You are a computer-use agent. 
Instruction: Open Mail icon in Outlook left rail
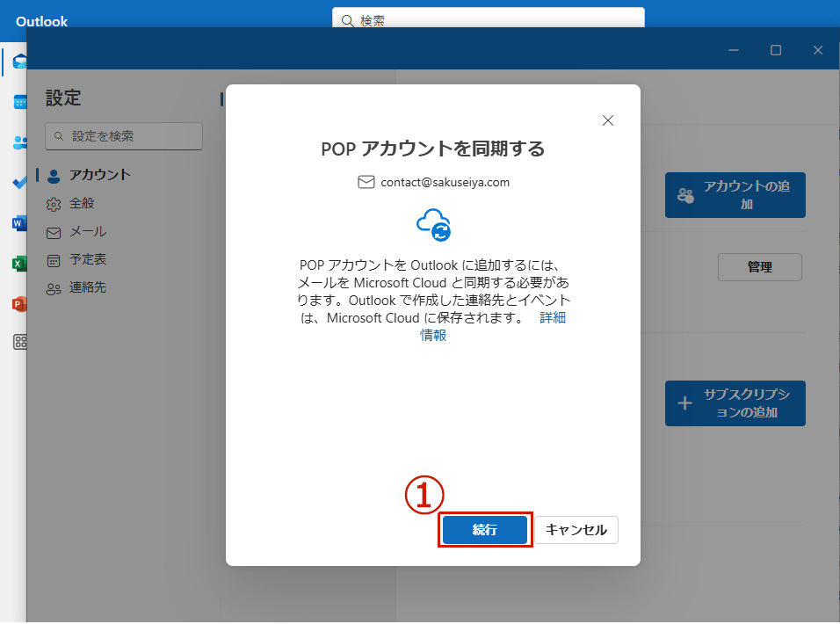pos(20,62)
